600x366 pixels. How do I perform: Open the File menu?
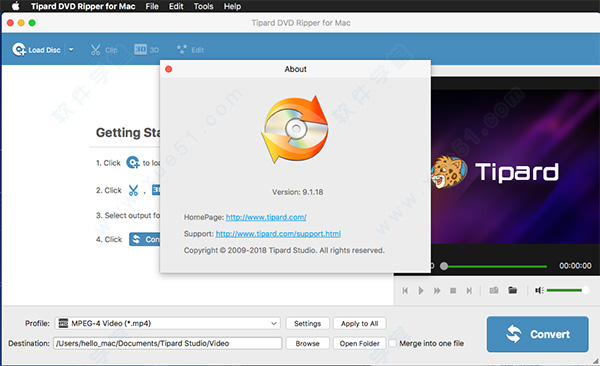click(152, 6)
